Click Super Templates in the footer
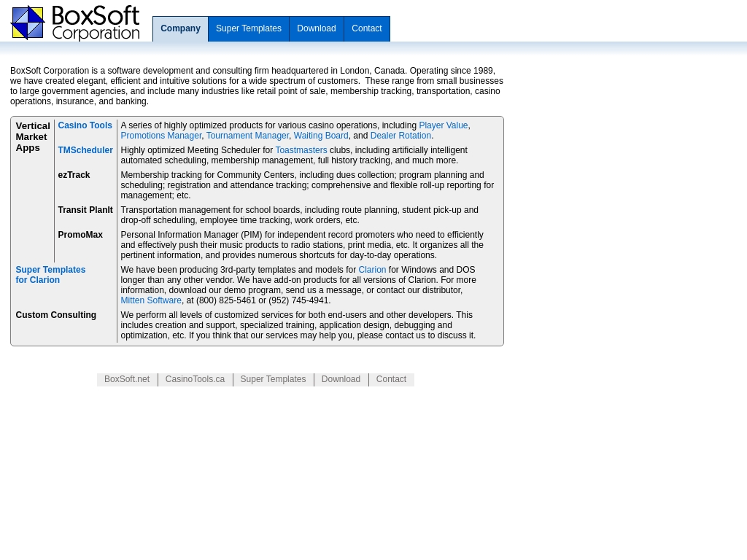 coord(273,379)
